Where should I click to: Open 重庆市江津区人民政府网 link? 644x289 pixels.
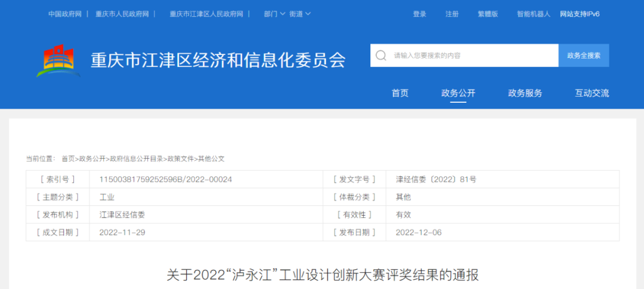(206, 14)
